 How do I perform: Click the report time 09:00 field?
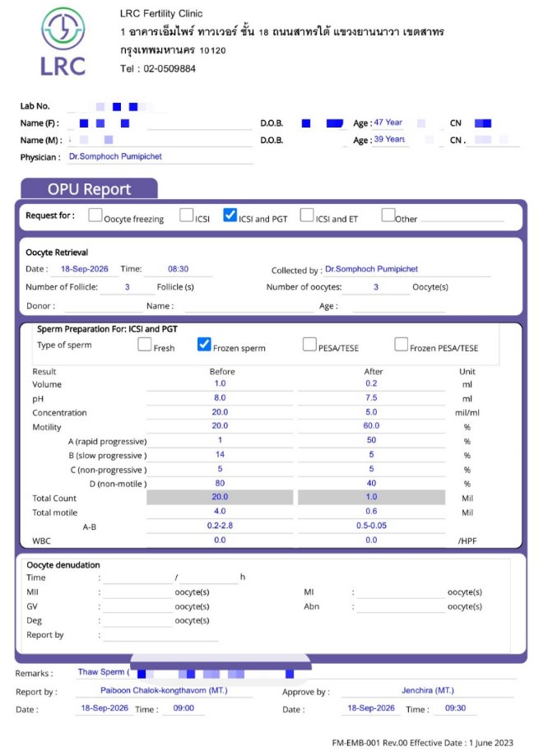coord(184,708)
